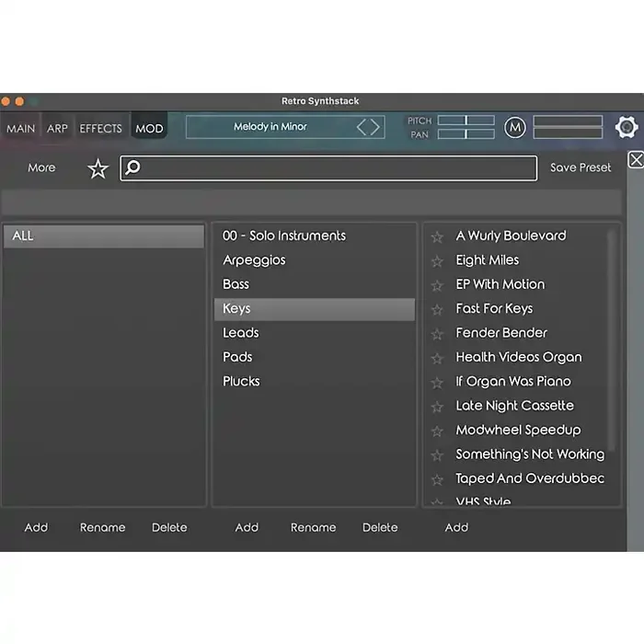Click the output level meter bar
The height and width of the screenshot is (644, 644).
coord(568,127)
